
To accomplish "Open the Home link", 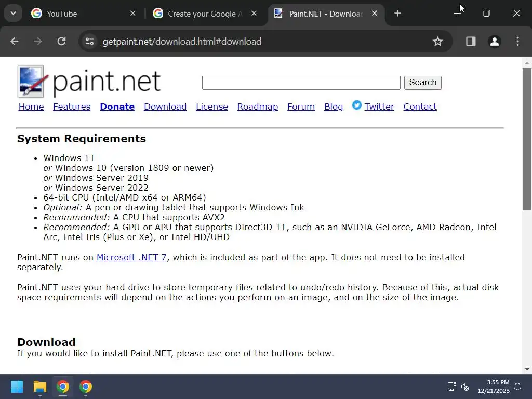I will (x=31, y=107).
